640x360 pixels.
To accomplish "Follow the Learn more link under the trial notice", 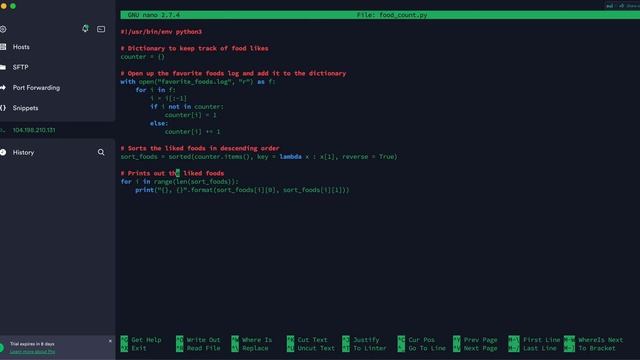I will (x=32, y=351).
